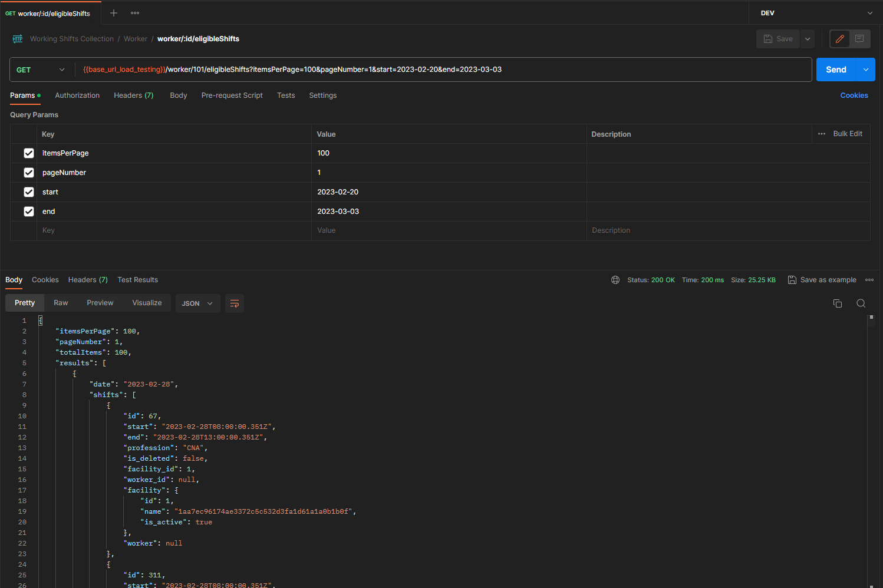The image size is (883, 588).
Task: Open the Pre-request Script tab
Action: [232, 95]
